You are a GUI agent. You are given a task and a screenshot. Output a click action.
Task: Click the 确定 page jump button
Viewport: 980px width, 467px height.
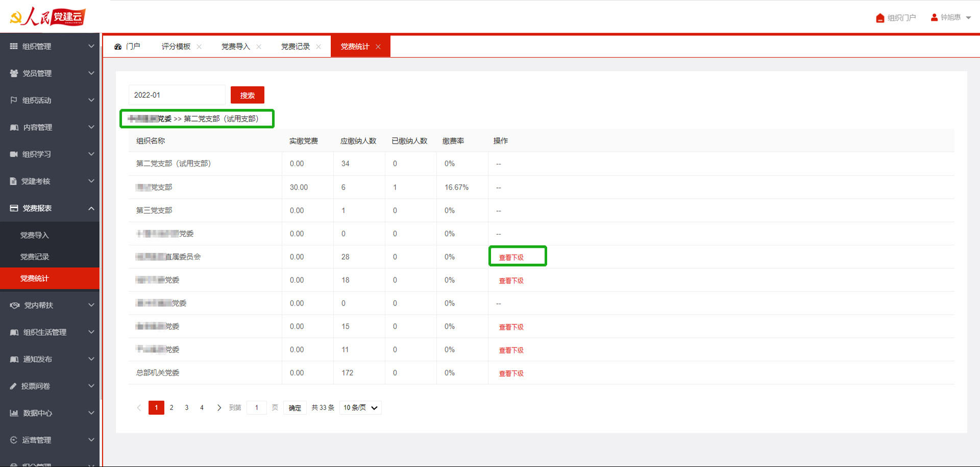295,407
